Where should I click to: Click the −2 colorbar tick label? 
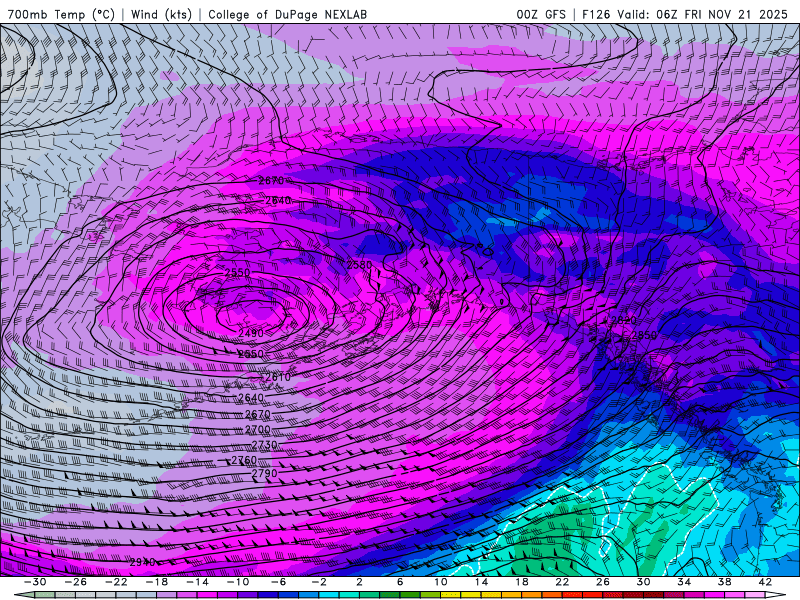click(319, 582)
